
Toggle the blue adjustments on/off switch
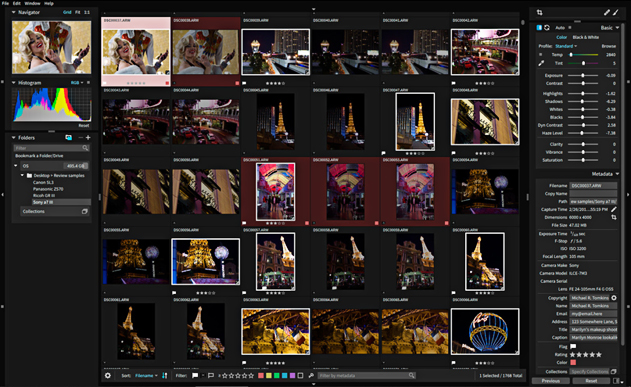click(539, 28)
